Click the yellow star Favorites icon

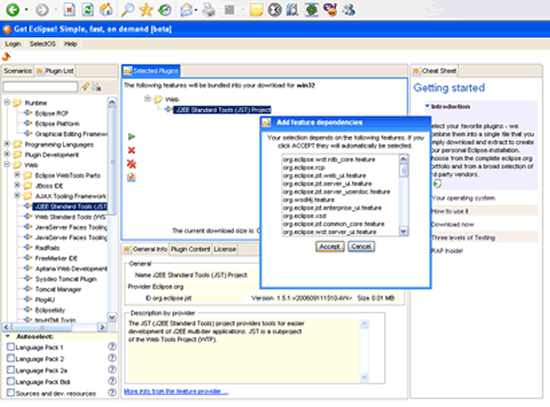146,9
